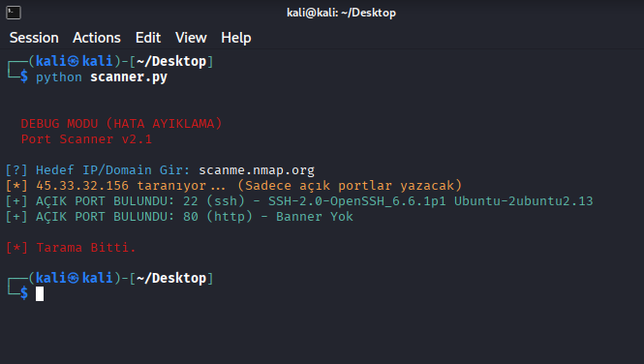The image size is (644, 364).
Task: Click the first prompt's '~/Desktop' path
Action: (171, 62)
